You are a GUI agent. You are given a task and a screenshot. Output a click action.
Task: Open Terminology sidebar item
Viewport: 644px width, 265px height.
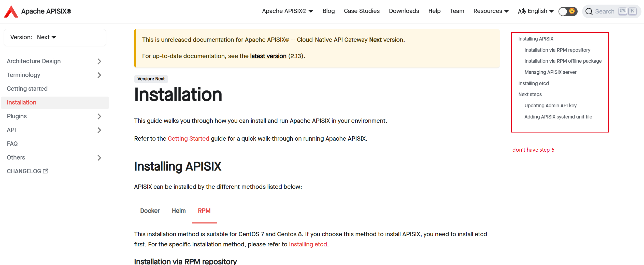point(23,75)
